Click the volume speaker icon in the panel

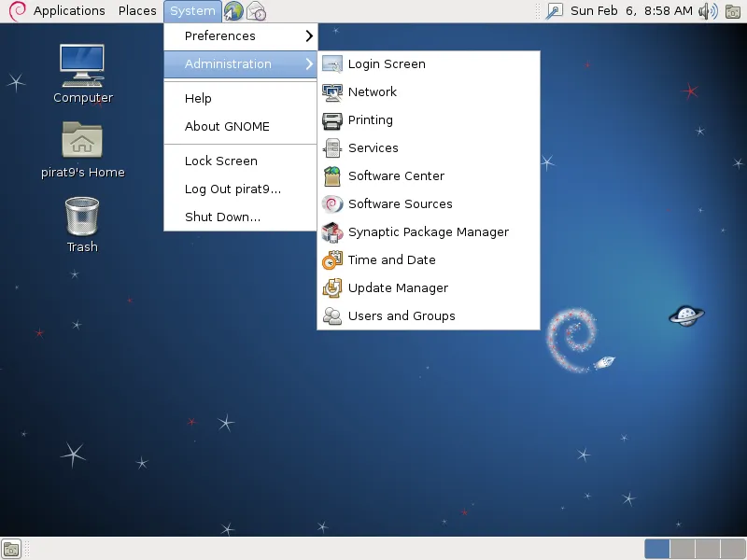coord(708,11)
